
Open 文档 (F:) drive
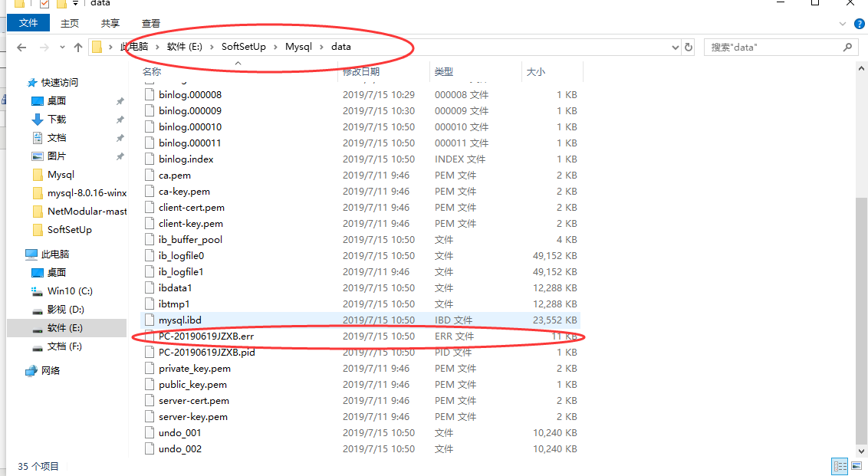click(64, 346)
